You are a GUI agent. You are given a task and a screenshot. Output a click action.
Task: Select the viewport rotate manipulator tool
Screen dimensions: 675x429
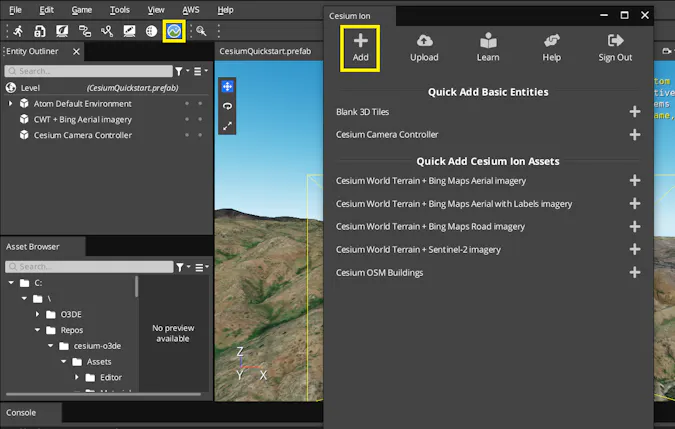coord(227,106)
